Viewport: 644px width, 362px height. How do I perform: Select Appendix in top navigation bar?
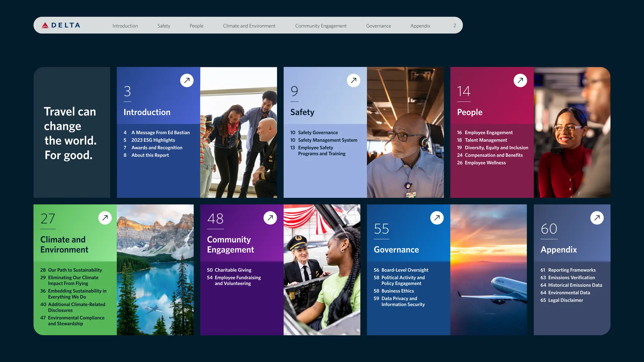(420, 26)
